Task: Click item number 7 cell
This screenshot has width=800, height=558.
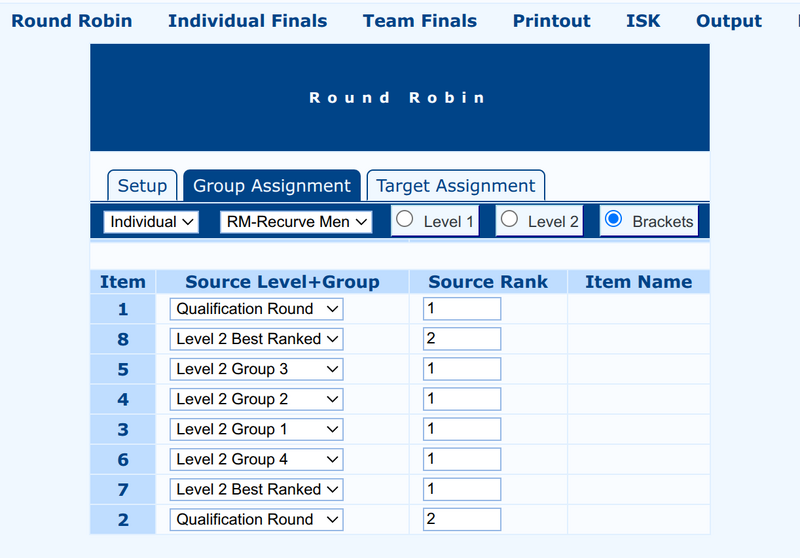Action: click(x=123, y=490)
